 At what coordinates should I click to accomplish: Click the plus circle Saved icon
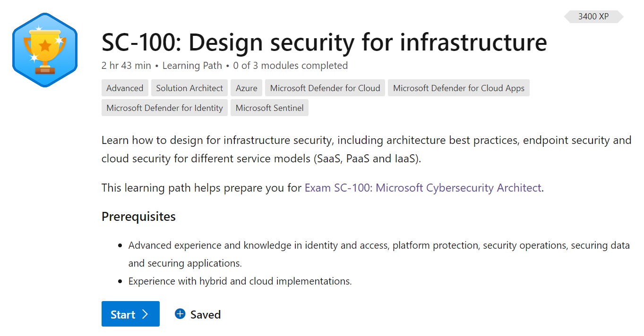point(180,314)
